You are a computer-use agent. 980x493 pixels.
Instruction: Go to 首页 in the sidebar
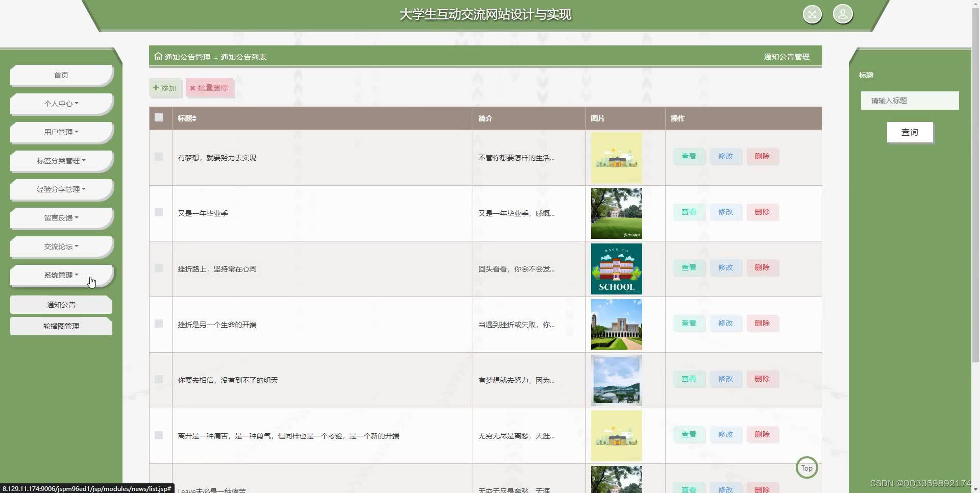(61, 75)
